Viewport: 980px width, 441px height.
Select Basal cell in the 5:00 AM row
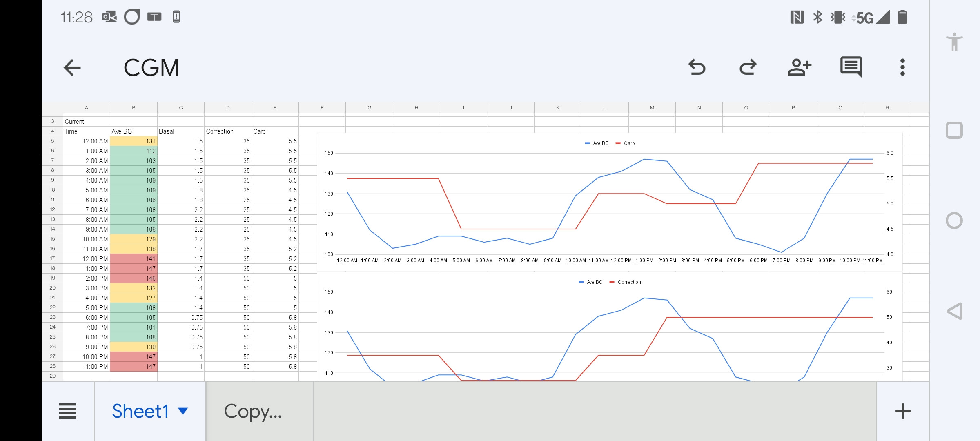click(x=181, y=190)
